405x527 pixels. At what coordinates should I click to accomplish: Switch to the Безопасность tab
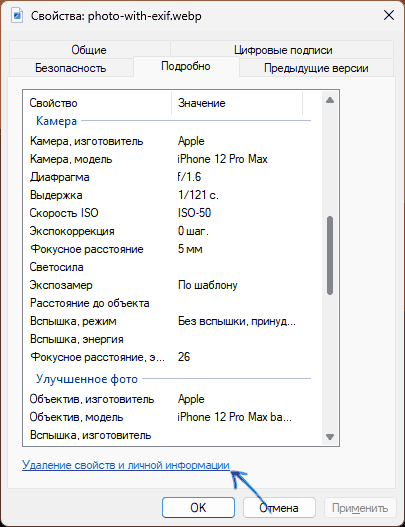pos(71,68)
